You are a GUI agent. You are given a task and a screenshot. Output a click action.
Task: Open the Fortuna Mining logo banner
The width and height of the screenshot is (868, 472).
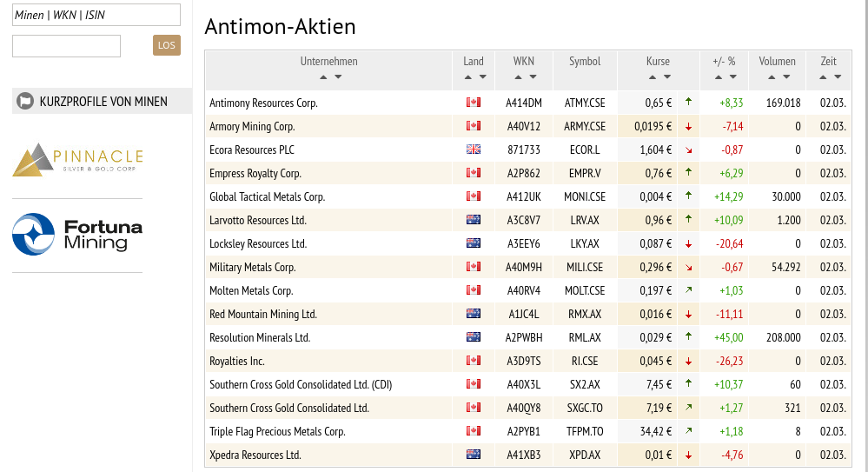point(78,233)
